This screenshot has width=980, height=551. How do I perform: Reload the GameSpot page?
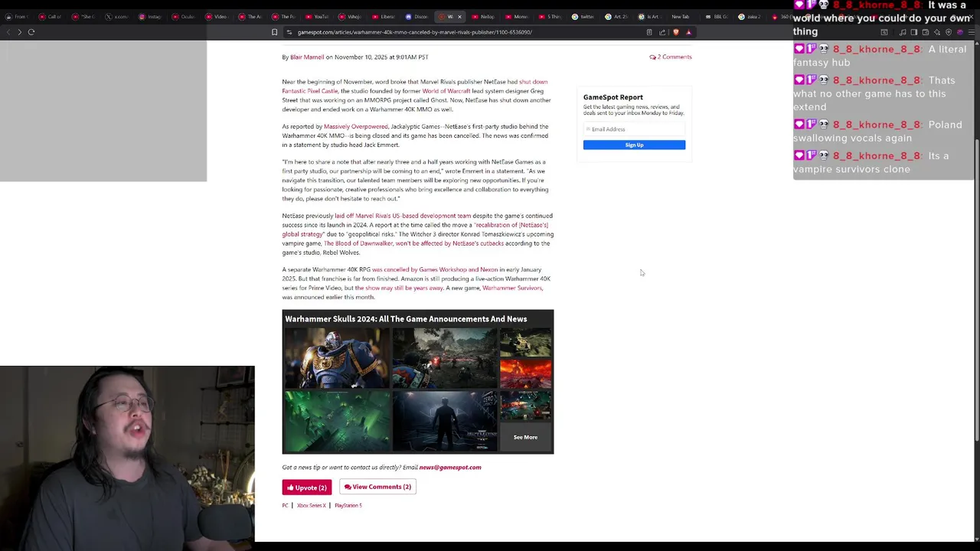pos(31,32)
